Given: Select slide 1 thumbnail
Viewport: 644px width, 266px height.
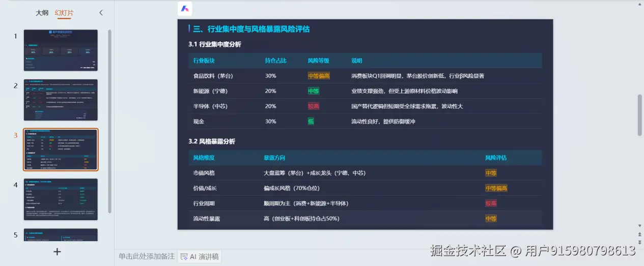Looking at the screenshot, I should pyautogui.click(x=61, y=50).
